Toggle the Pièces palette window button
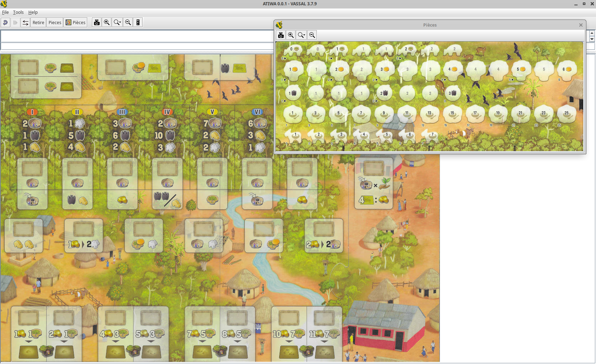Image resolution: width=596 pixels, height=364 pixels. (76, 22)
